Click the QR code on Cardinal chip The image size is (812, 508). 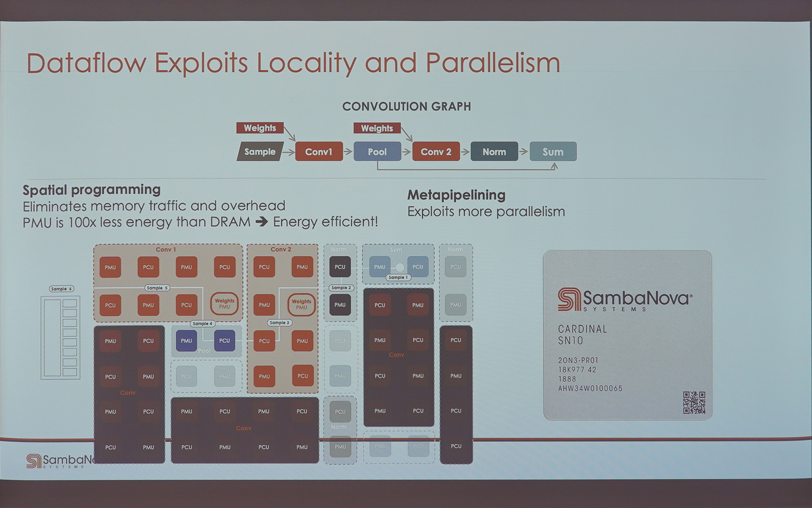coord(694,403)
